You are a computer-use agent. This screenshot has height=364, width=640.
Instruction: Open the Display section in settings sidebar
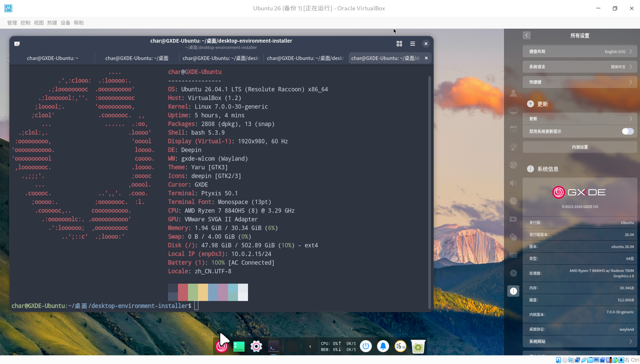[x=513, y=111]
